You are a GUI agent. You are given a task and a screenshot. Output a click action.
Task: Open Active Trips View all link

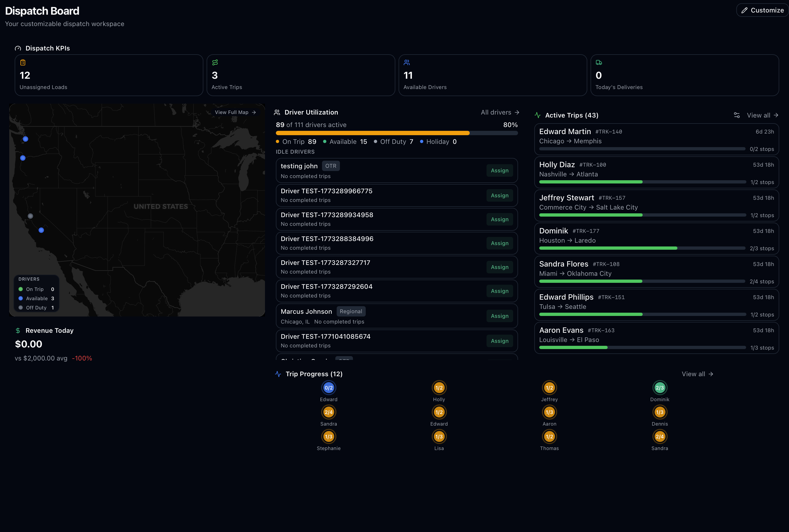click(762, 115)
